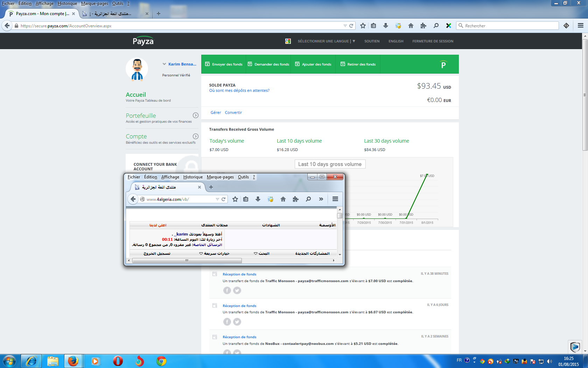588x368 pixels.
Task: Open the Firefox downloads arrow icon
Action: point(386,26)
